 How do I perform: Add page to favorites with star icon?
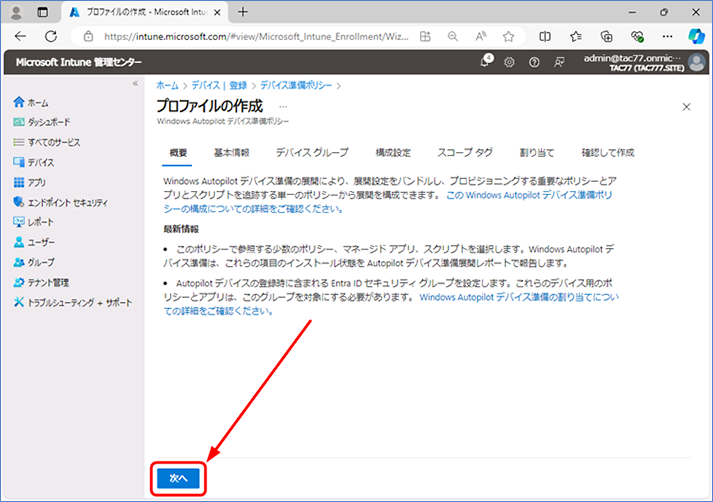pos(508,36)
